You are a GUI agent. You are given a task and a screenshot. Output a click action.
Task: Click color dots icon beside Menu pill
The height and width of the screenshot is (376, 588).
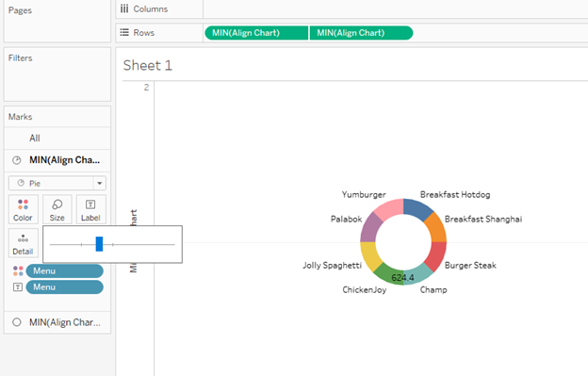18,271
